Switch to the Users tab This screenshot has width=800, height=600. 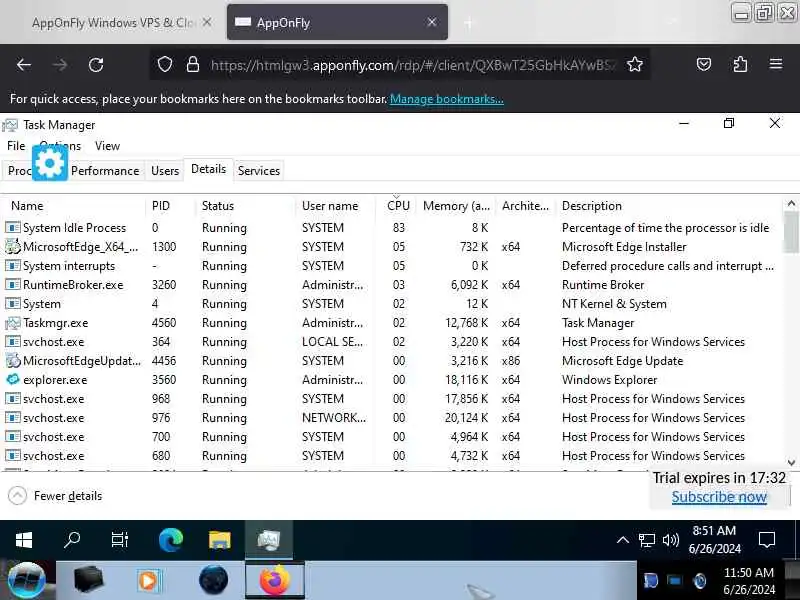pos(165,170)
